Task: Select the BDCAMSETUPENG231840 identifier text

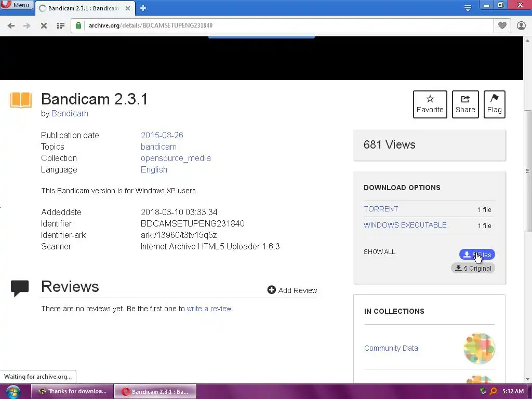Action: [192, 223]
